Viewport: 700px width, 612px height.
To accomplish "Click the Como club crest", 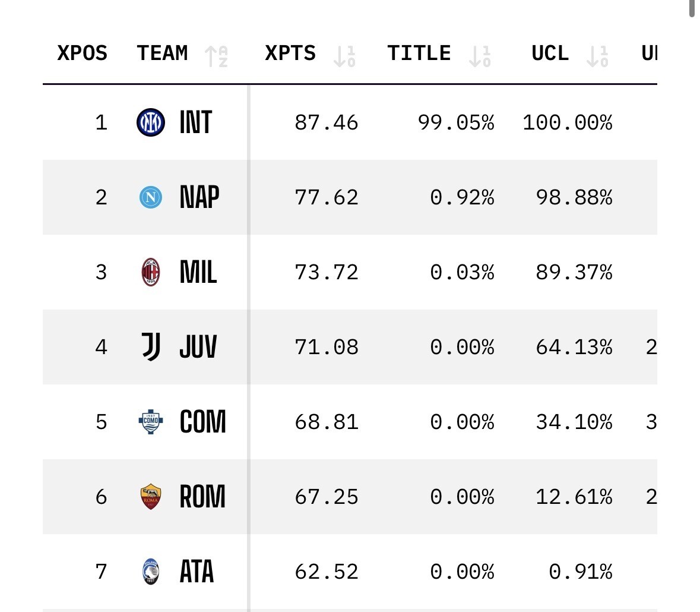I will [151, 422].
